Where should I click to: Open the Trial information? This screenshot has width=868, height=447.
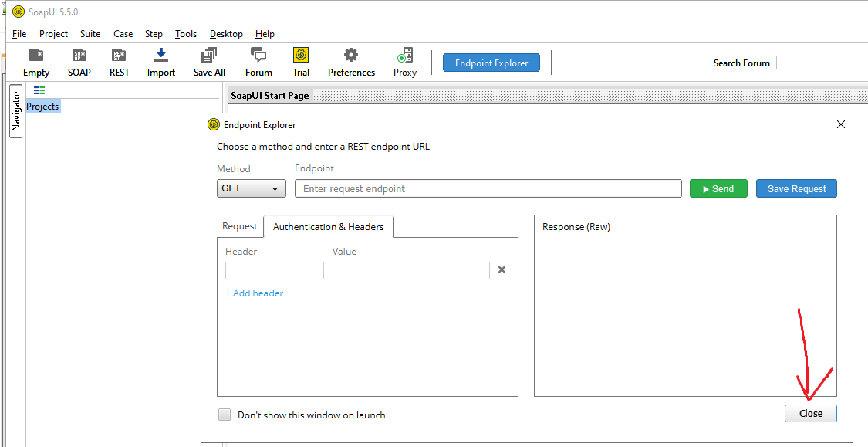300,62
